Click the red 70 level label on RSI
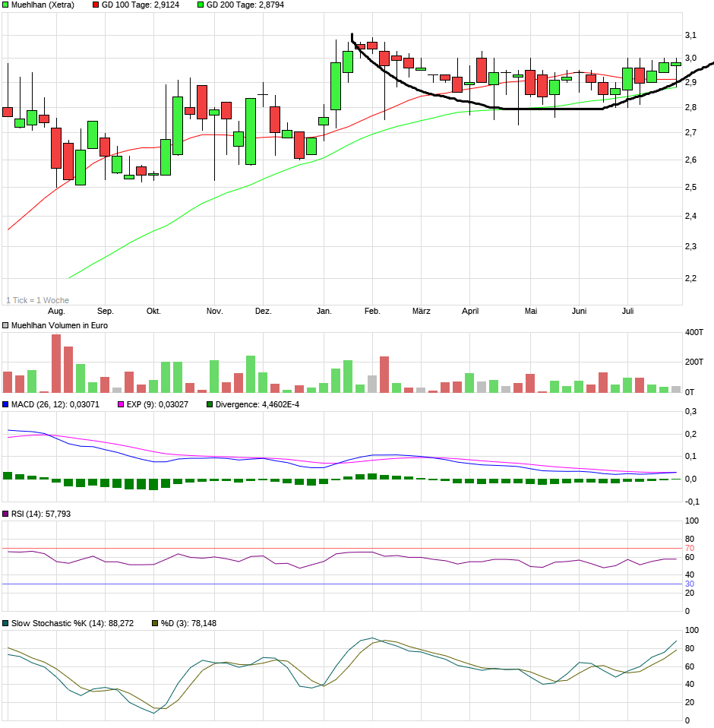Screen dimensions: 714x728 [x=690, y=548]
